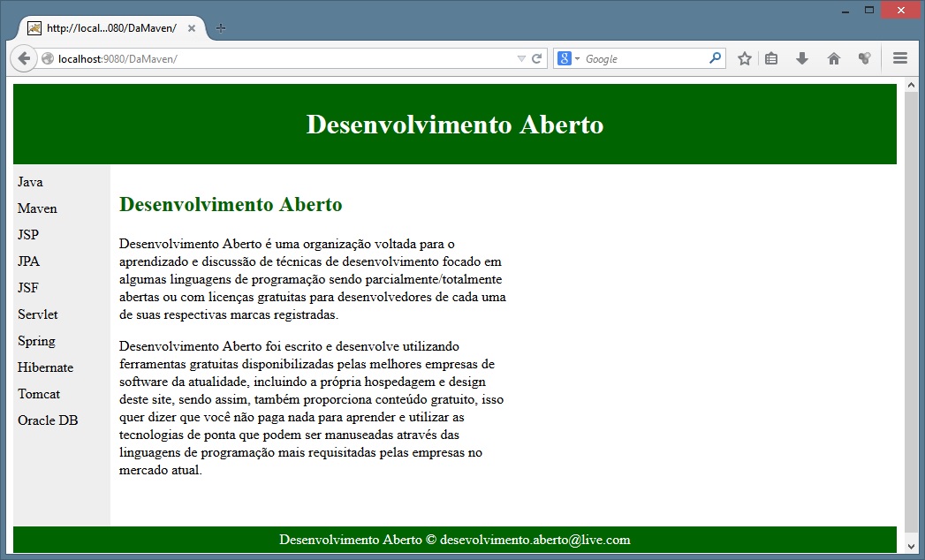Open a new tab with the plus button

(221, 27)
